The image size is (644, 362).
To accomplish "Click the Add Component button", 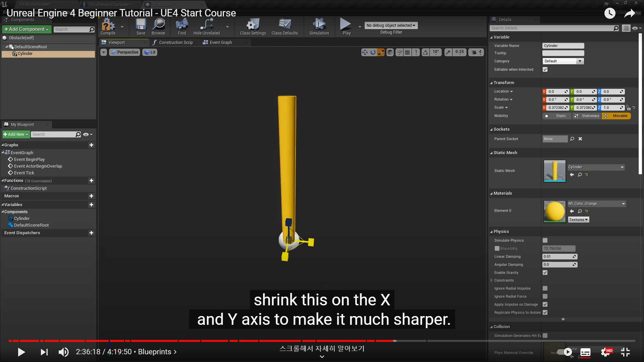I will point(27,29).
